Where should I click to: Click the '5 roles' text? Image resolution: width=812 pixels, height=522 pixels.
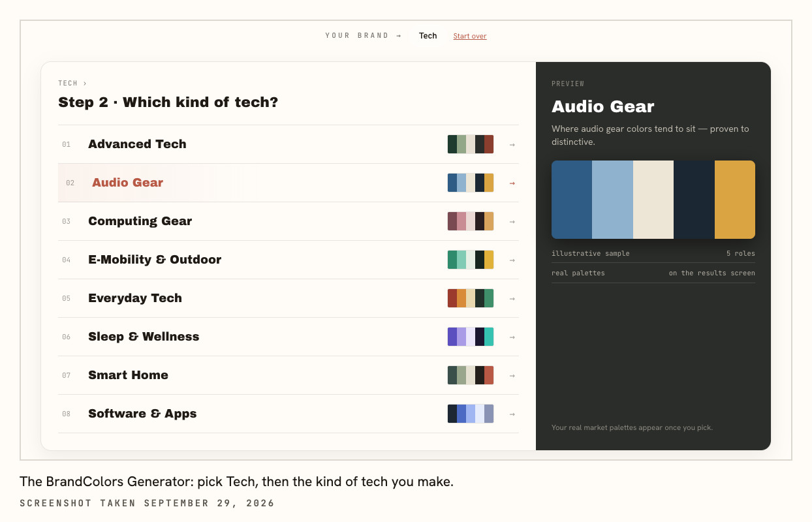741,253
